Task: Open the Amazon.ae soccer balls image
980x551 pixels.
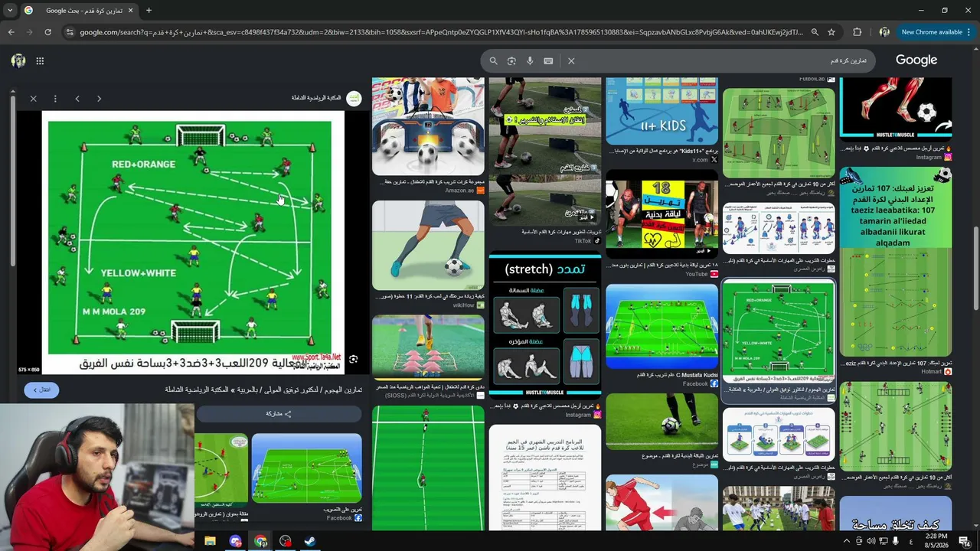Action: [428, 126]
